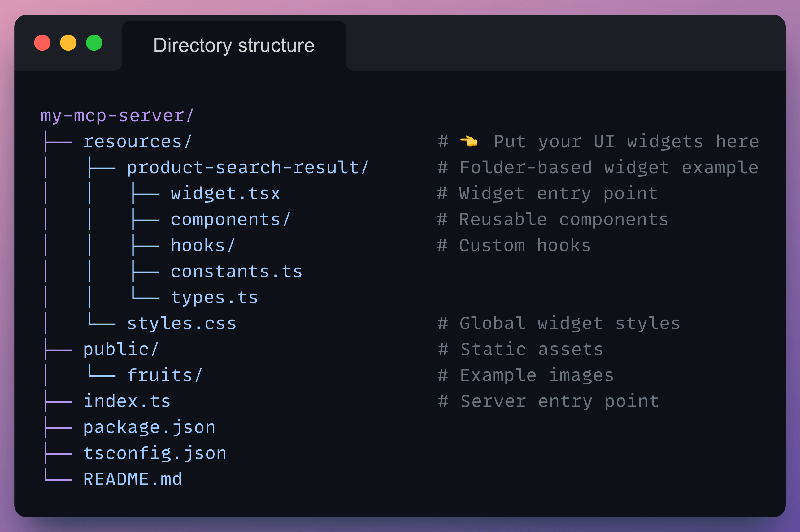Open the tsconfig.json file entry
The width and height of the screenshot is (800, 532).
[155, 453]
